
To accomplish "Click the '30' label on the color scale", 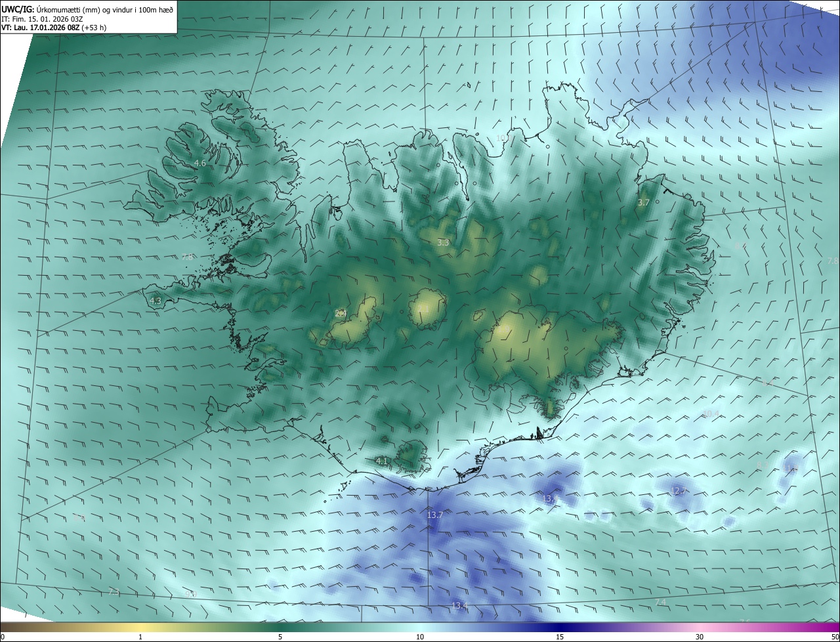I will (x=700, y=637).
